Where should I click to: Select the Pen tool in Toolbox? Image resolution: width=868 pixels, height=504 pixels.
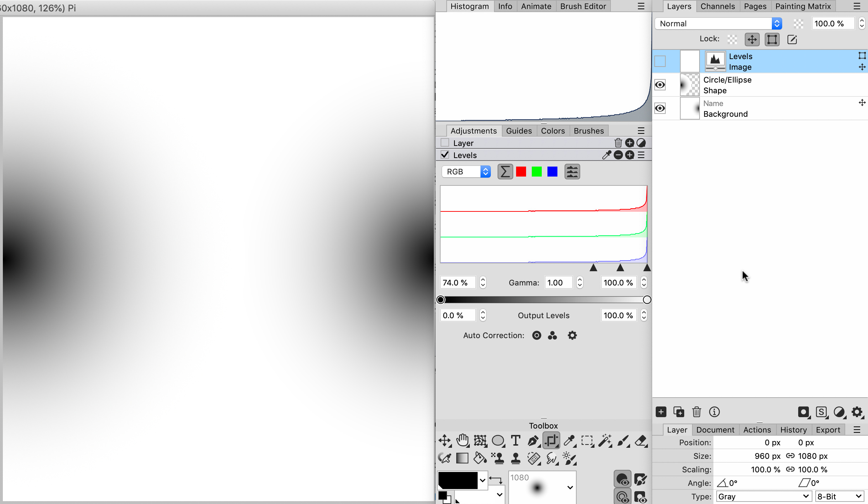click(533, 441)
